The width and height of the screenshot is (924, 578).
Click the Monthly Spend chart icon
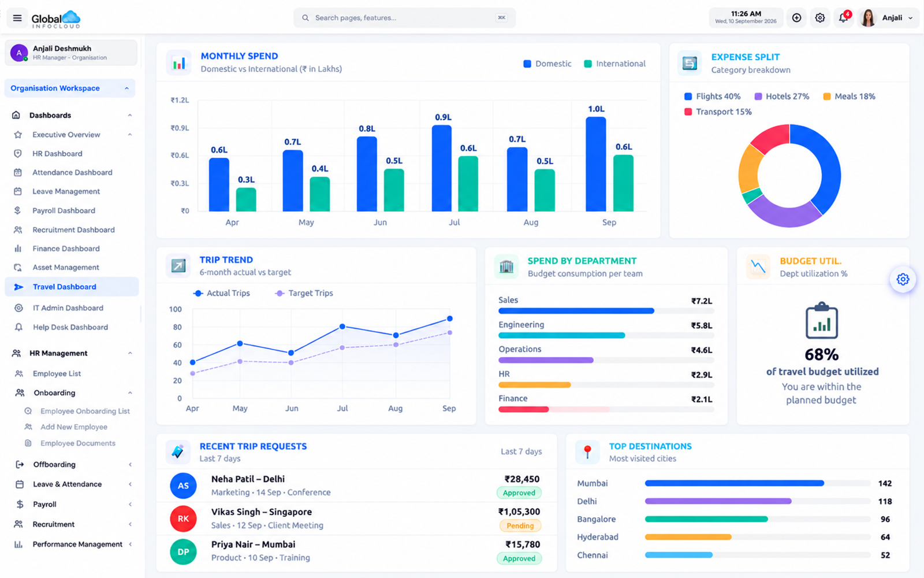[179, 62]
